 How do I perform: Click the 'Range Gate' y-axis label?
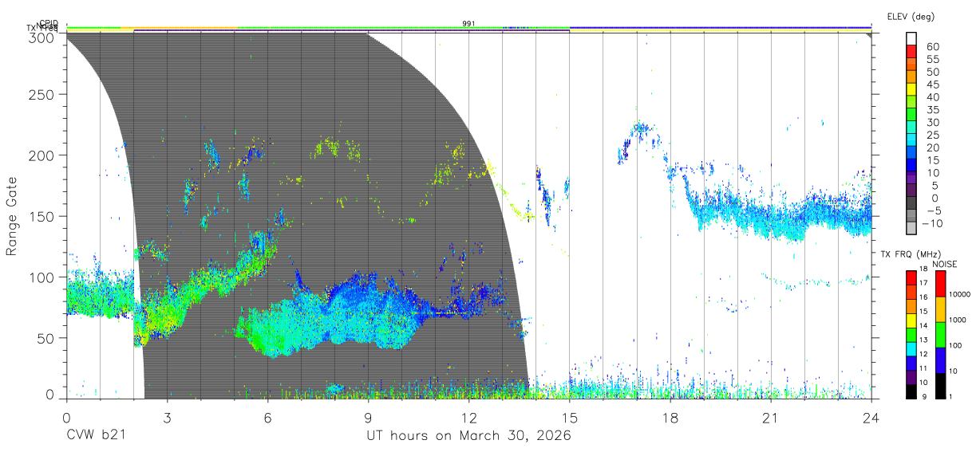click(12, 215)
